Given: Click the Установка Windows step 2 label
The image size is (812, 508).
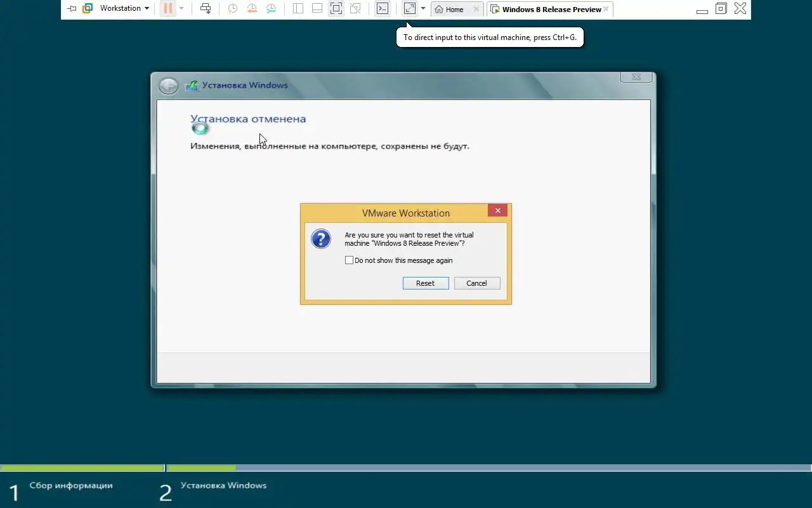Looking at the screenshot, I should [x=223, y=486].
